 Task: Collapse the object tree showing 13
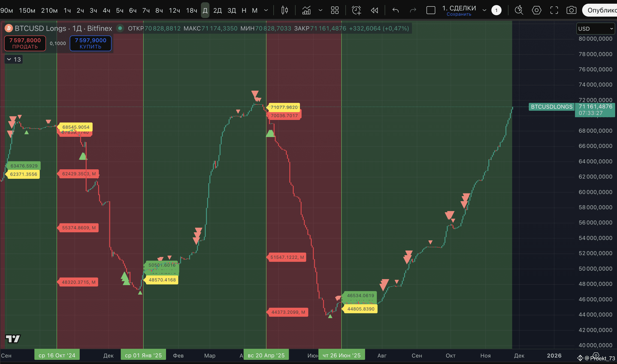[x=13, y=59]
